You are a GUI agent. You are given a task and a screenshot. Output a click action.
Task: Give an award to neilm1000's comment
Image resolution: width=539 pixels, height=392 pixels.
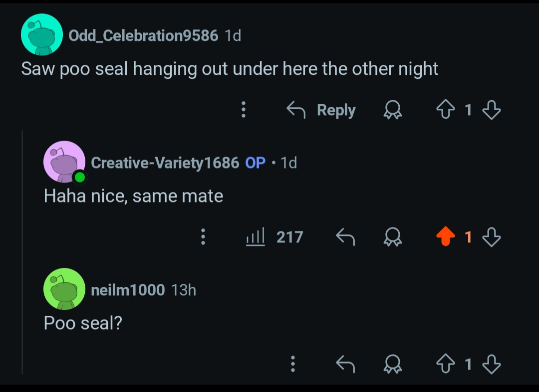tap(392, 364)
